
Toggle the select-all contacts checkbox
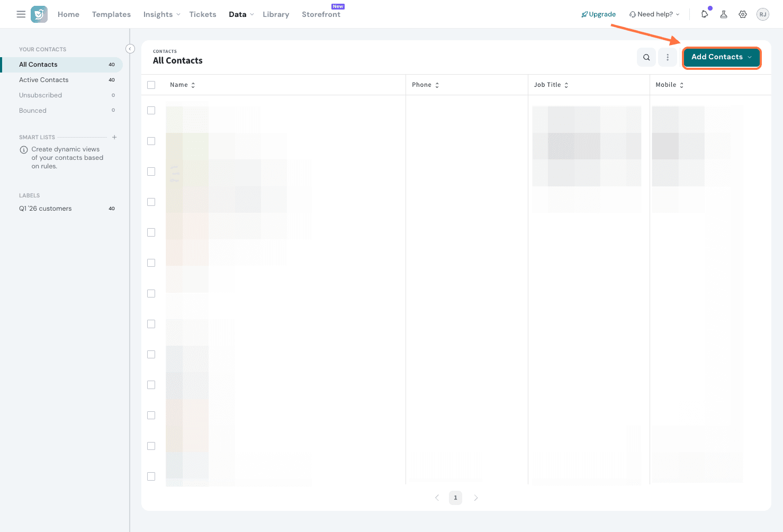(151, 85)
